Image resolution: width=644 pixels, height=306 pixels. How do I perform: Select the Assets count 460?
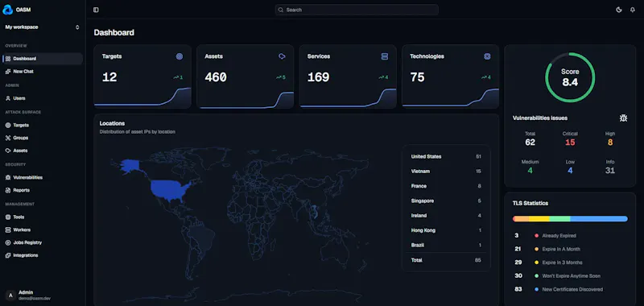click(216, 77)
